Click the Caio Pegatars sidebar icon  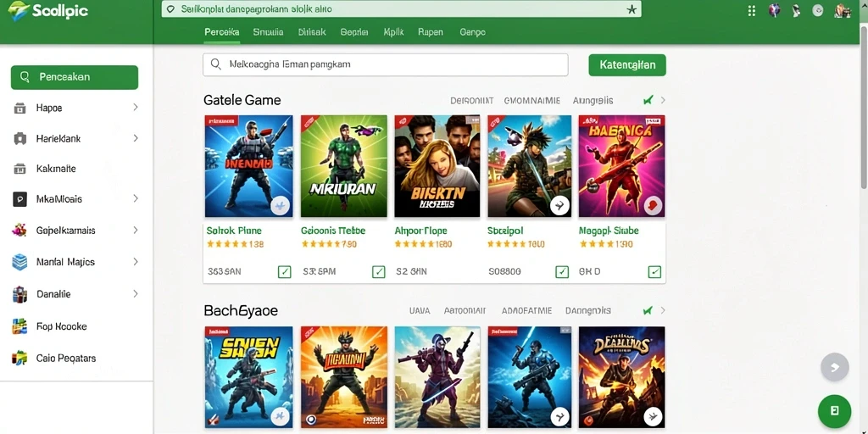pos(20,359)
